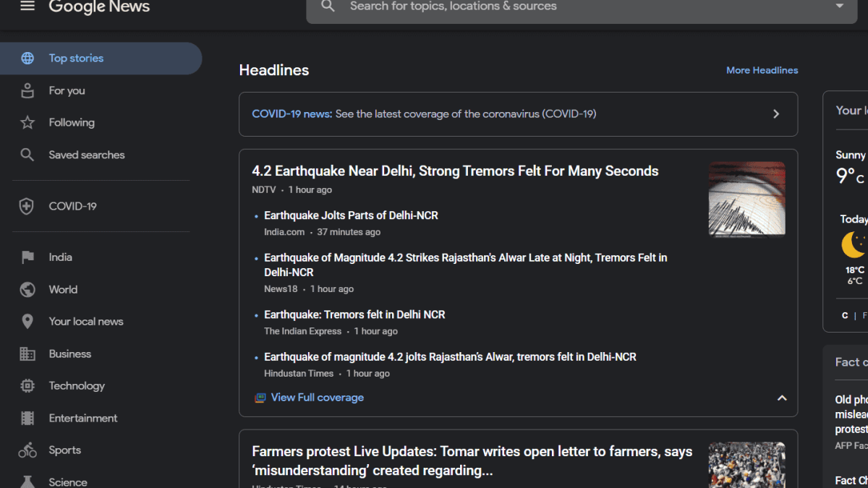Click the For you person icon
The height and width of the screenshot is (488, 868).
coord(27,90)
